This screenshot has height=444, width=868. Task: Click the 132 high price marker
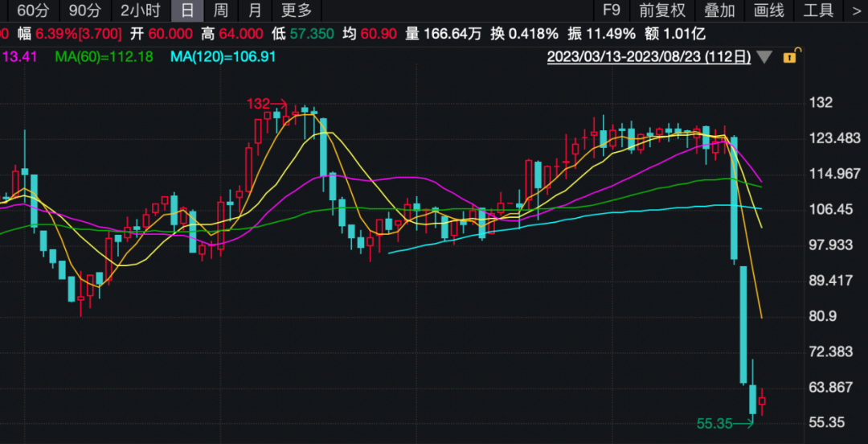tap(267, 104)
